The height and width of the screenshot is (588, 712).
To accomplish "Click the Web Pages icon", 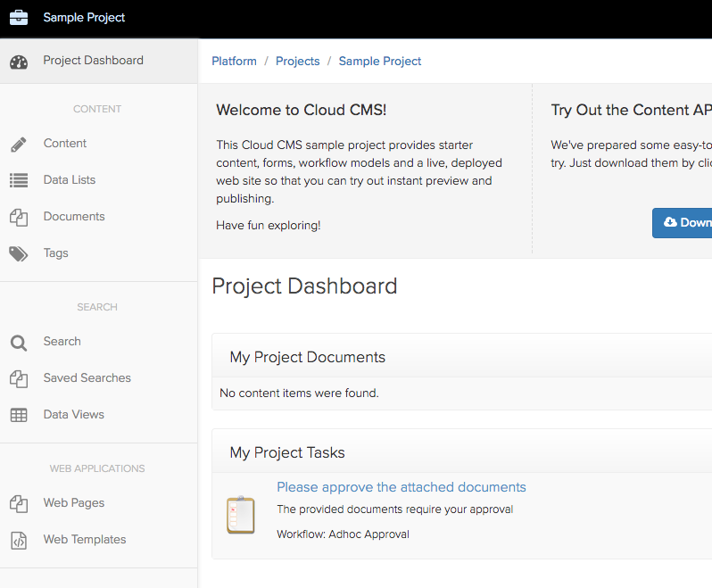I will 19,503.
